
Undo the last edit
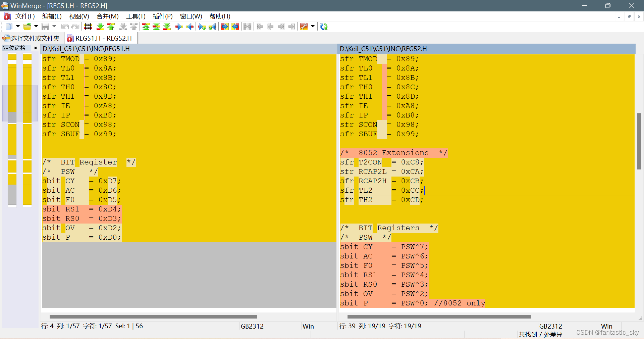tap(65, 27)
